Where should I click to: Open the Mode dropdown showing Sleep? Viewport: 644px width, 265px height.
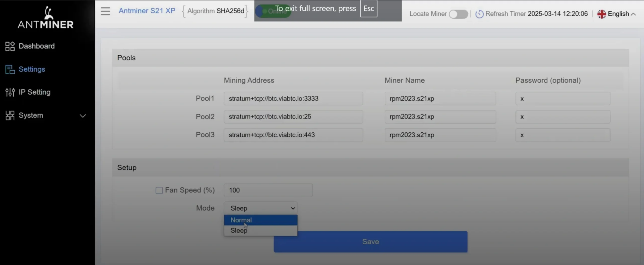tap(261, 208)
